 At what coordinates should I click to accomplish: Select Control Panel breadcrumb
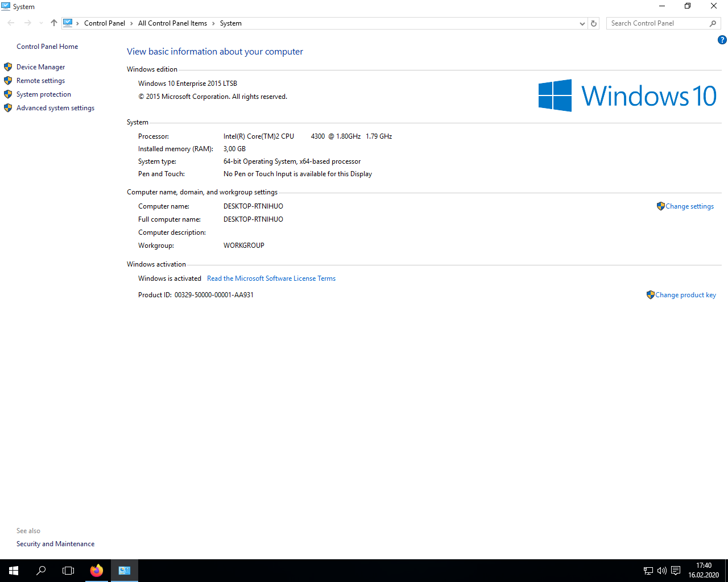coord(105,23)
